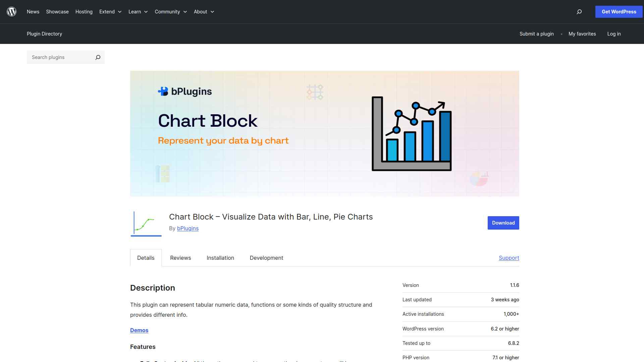Click the bar chart illustration in banner
This screenshot has height=362, width=644.
click(412, 134)
